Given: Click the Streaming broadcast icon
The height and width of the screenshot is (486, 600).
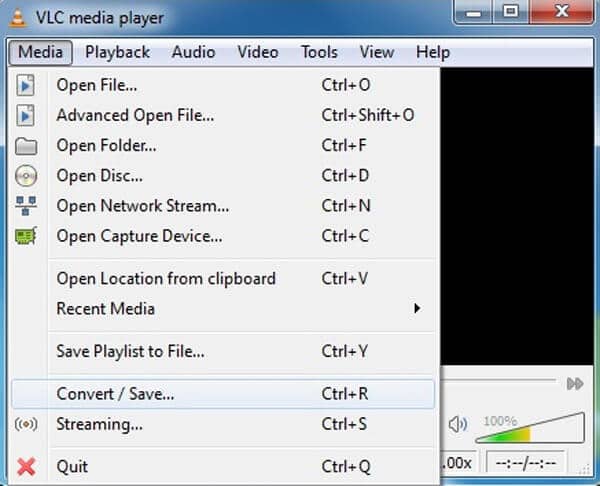Looking at the screenshot, I should (x=26, y=424).
